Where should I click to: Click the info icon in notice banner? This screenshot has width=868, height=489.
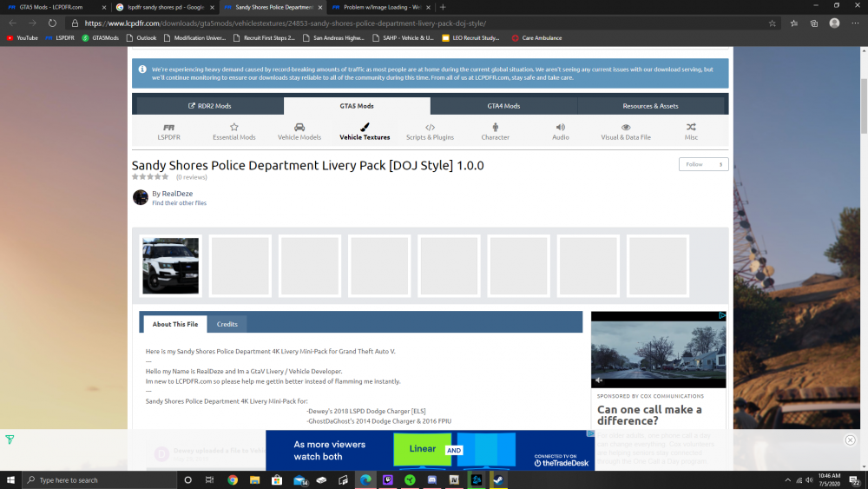pos(142,69)
